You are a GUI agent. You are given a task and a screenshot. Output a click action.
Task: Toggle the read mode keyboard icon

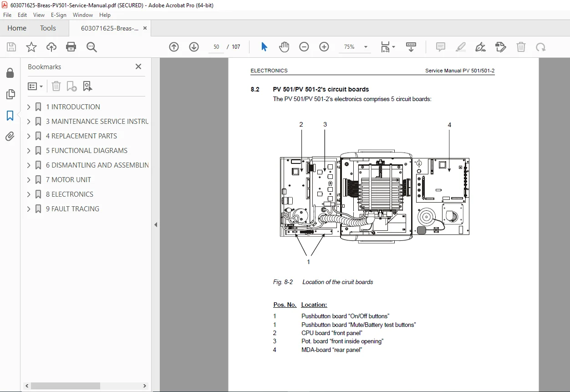[x=411, y=47]
